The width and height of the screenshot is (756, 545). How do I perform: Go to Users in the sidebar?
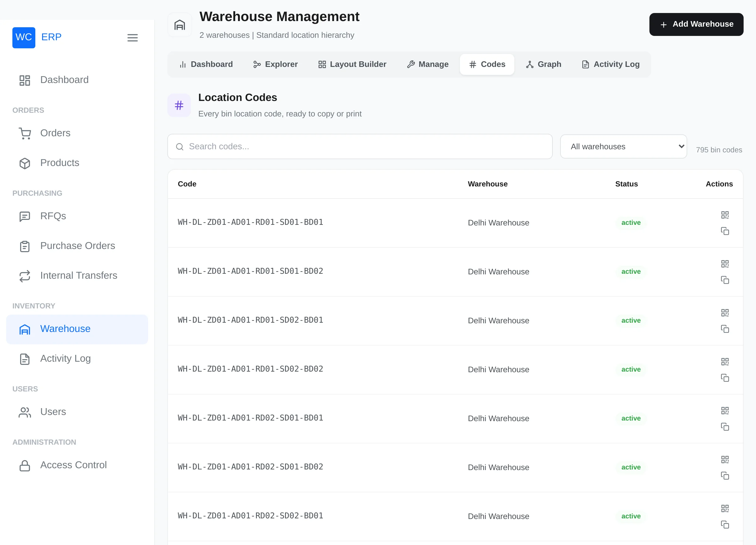click(x=77, y=412)
